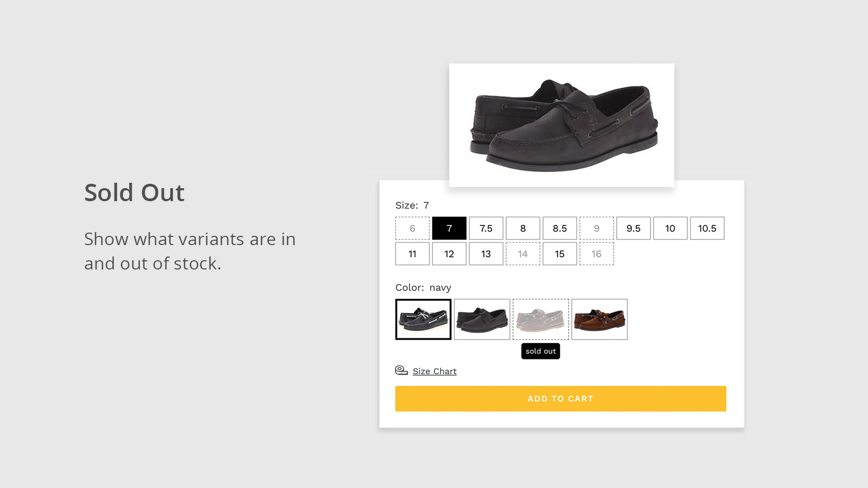Select the navy color variant
868x488 pixels.
click(423, 318)
